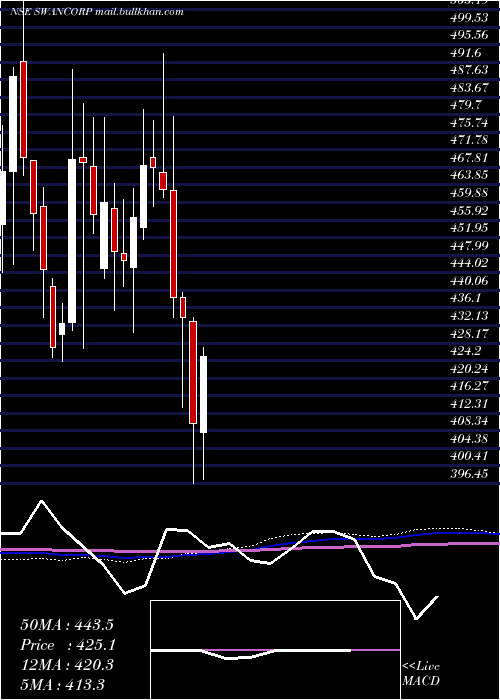Click the 404.38 price axis label
500x700 pixels.
point(469,437)
